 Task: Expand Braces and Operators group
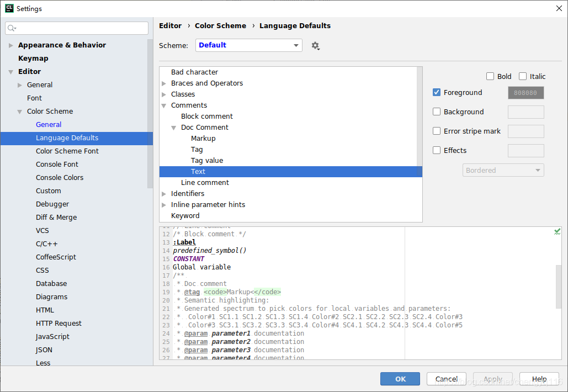click(x=164, y=83)
